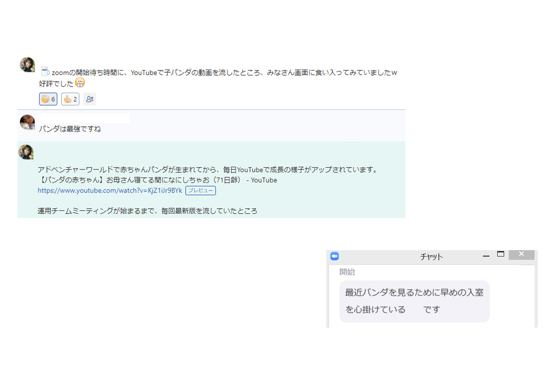Select the 最近パンダを見るために chat bubble
Screen dimensions: 553x392
[x=414, y=301]
